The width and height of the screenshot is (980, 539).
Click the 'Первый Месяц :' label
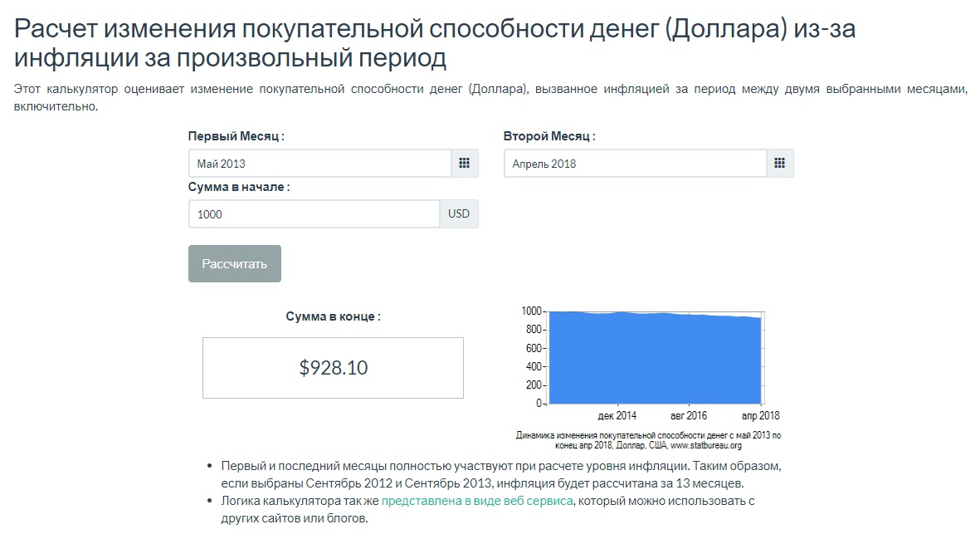236,136
